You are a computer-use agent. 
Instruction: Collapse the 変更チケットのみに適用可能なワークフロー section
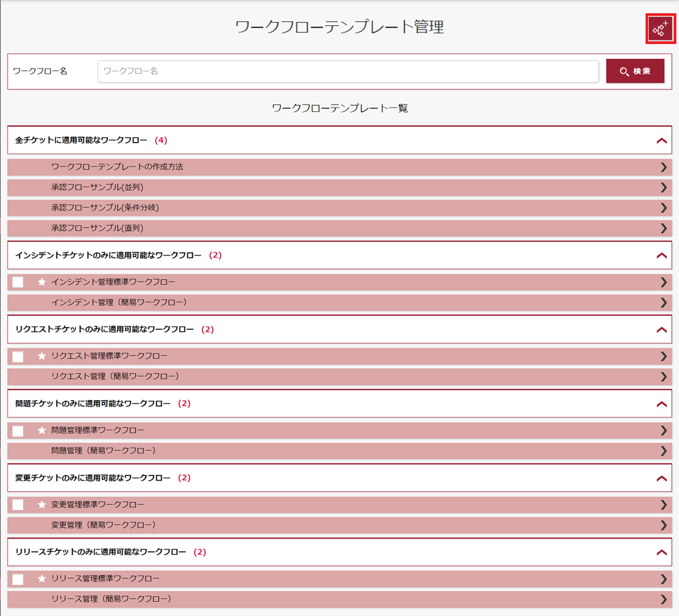(x=661, y=478)
